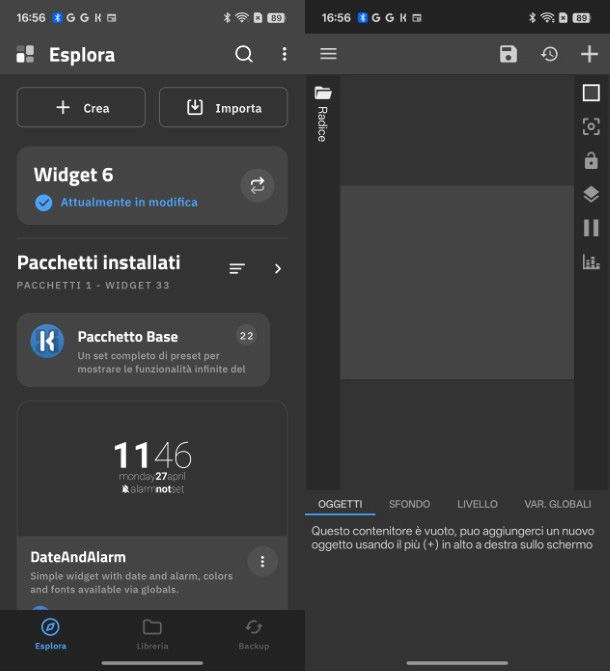Expand Pacchetti installati with the chevron arrow
The height and width of the screenshot is (671, 610).
click(277, 268)
